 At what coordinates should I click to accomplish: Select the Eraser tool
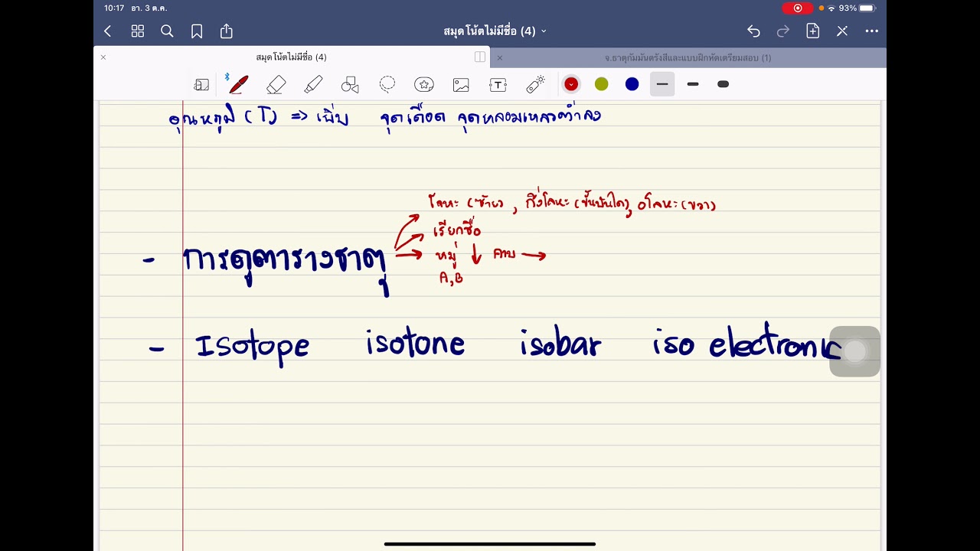point(276,84)
